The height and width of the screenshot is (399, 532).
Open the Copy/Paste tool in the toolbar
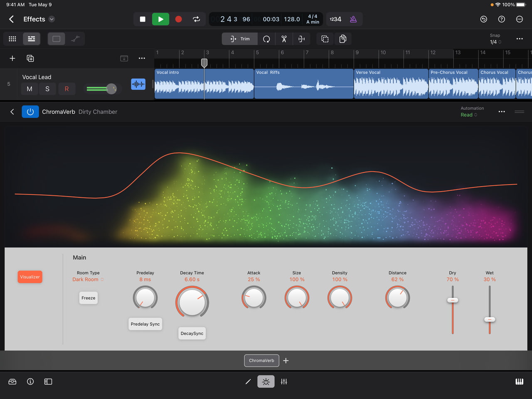coord(343,39)
